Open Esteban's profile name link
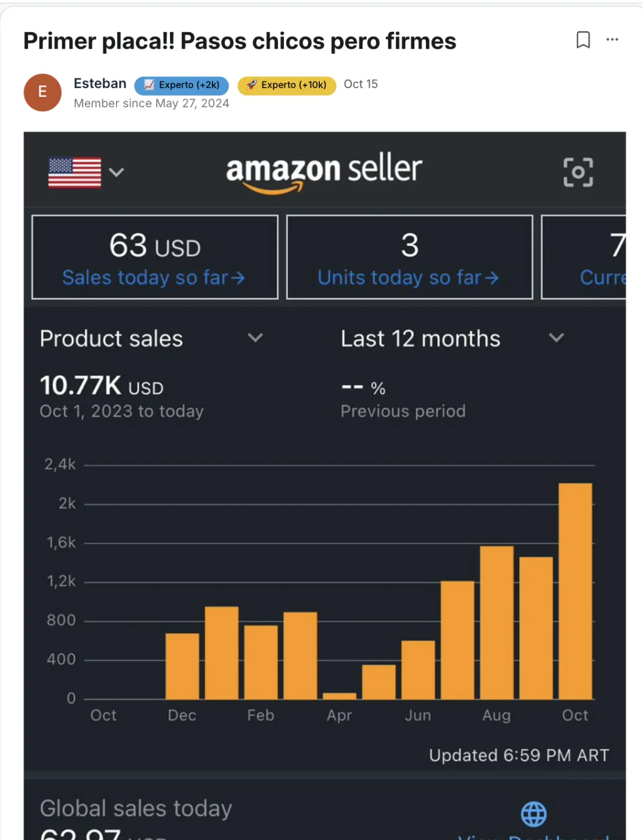 tap(100, 84)
